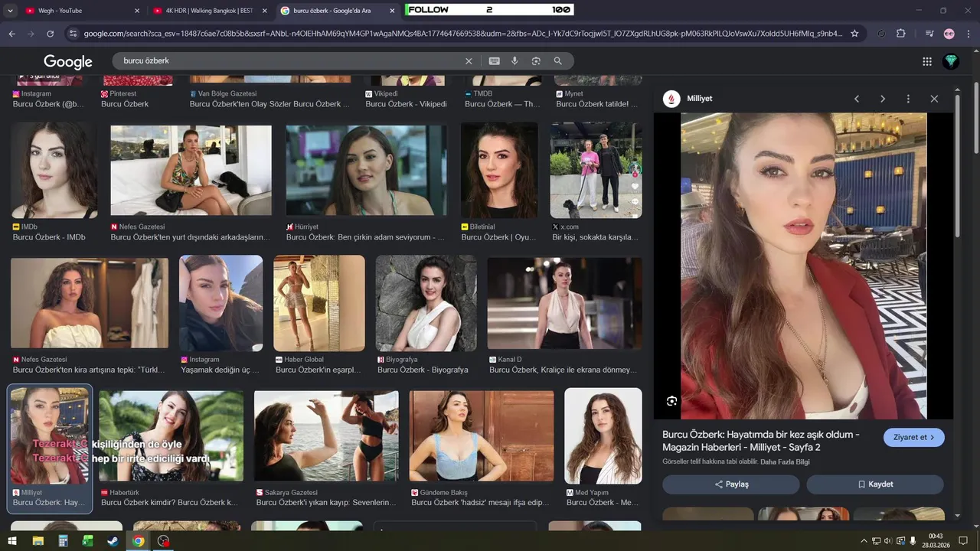Clear the search box with the X icon

click(x=469, y=61)
